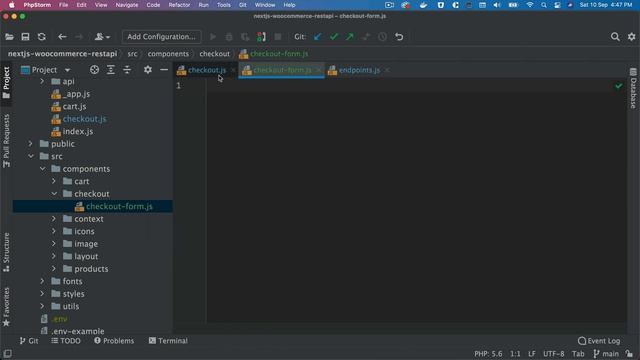
Task: Open the Tools menu
Action: pyautogui.click(x=223, y=5)
